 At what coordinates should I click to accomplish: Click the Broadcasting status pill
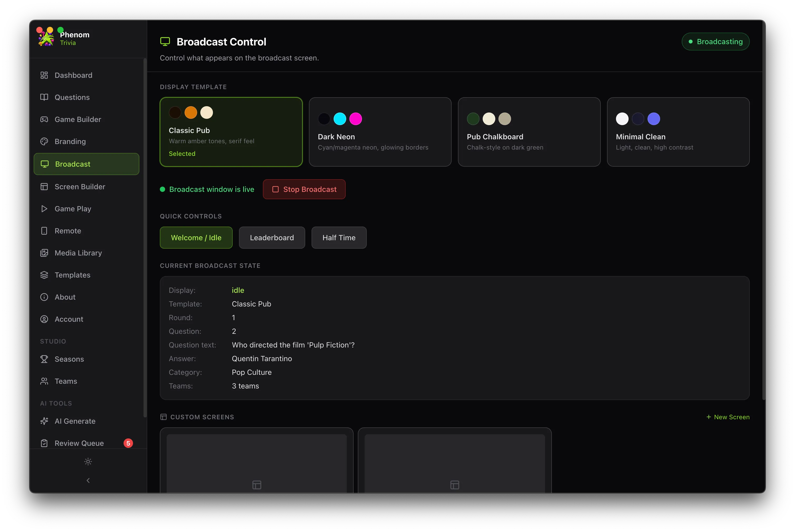click(x=715, y=41)
